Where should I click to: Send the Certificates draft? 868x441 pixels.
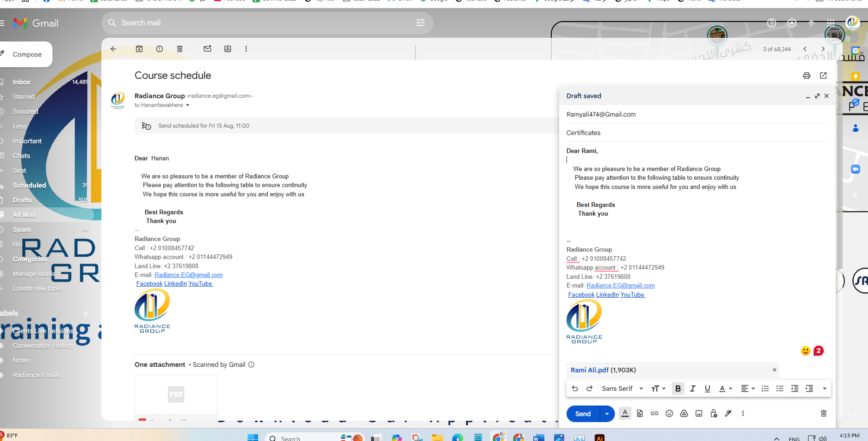click(583, 414)
